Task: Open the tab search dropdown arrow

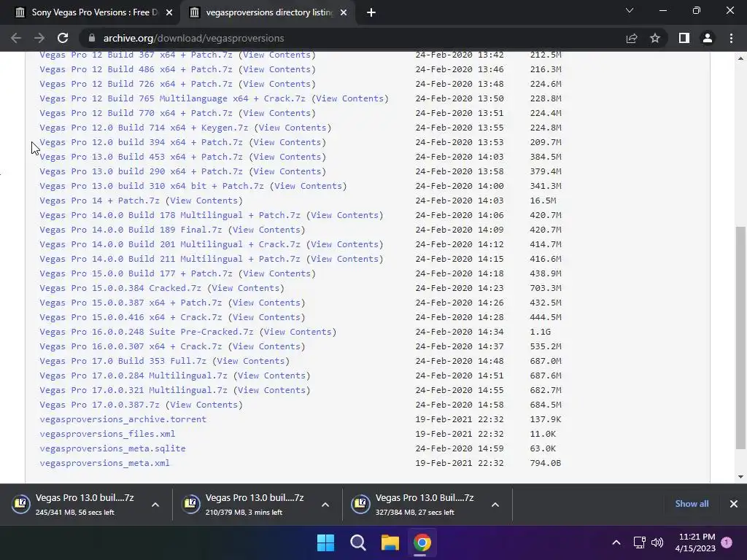Action: tap(630, 10)
